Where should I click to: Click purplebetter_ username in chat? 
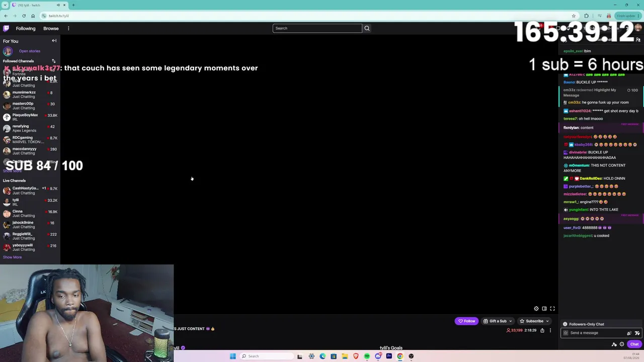581,187
